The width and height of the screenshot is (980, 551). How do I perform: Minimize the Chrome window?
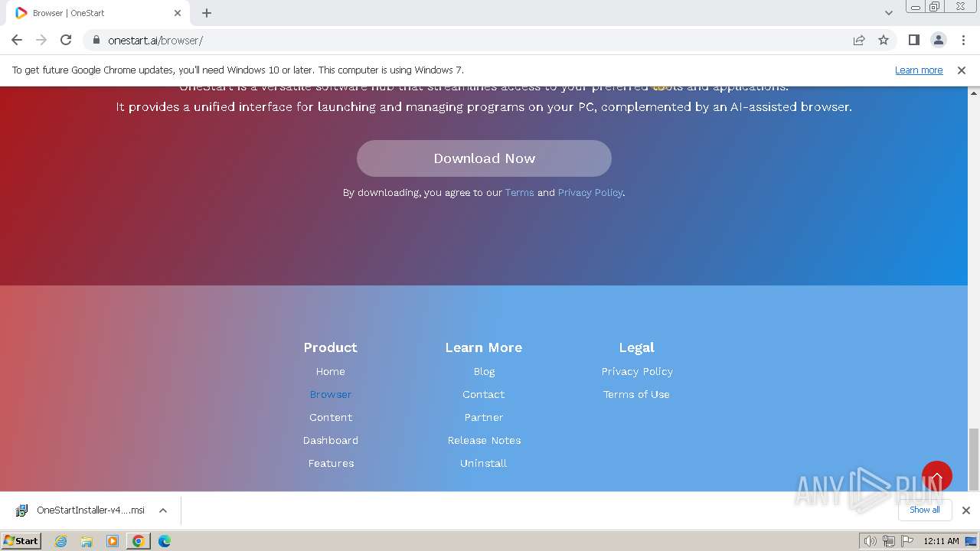coord(915,6)
